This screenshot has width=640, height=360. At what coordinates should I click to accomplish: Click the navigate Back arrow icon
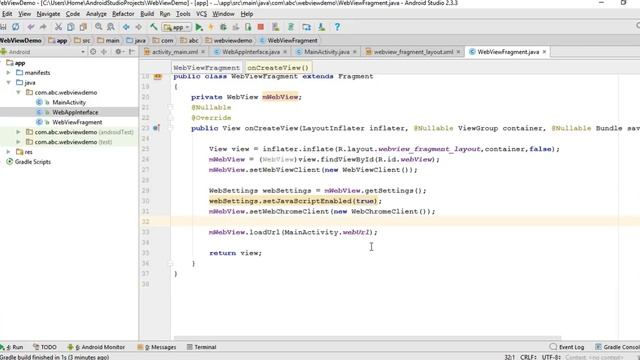[126, 27]
